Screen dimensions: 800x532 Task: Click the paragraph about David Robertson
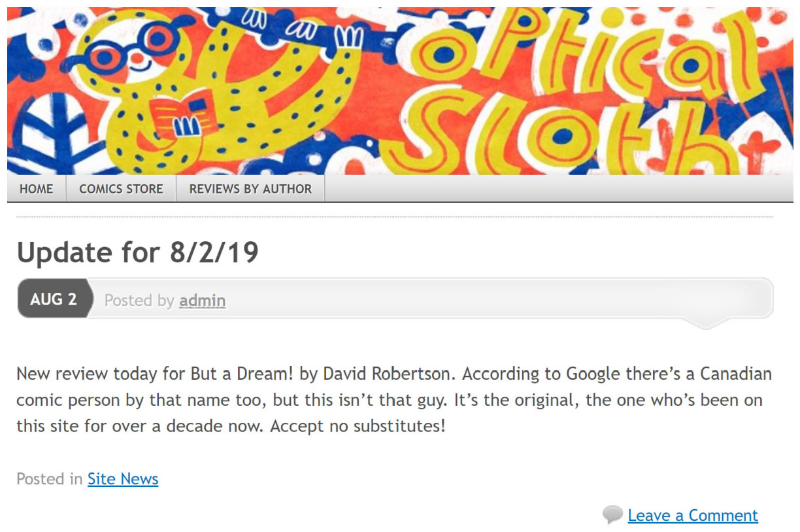tap(394, 401)
